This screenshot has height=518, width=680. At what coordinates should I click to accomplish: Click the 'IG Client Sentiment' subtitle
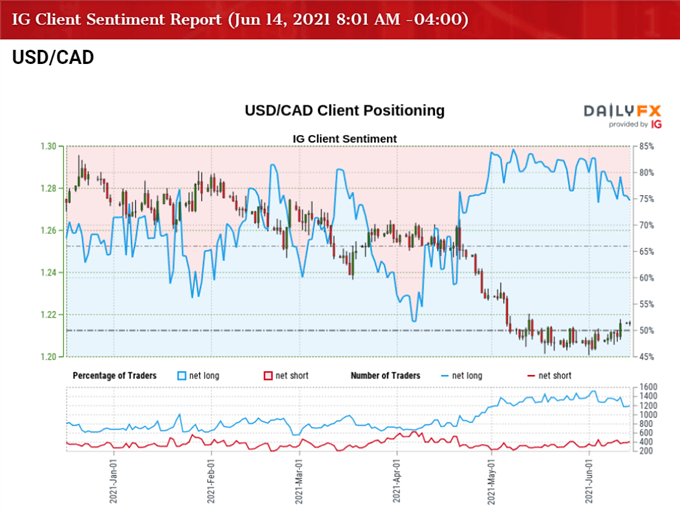(x=345, y=139)
